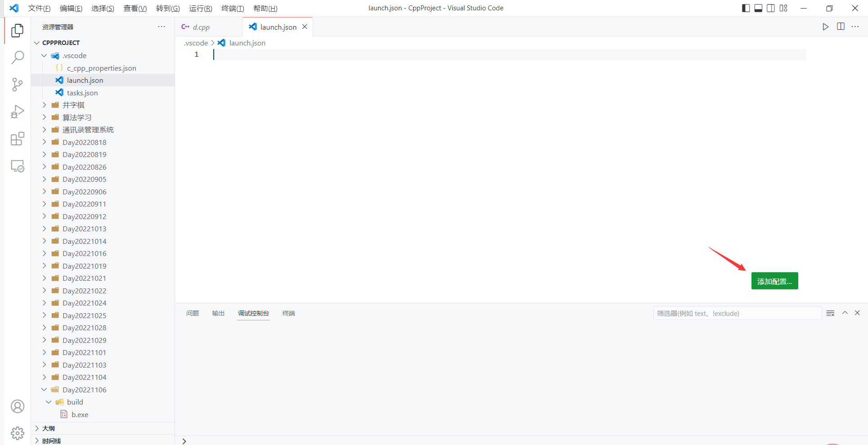Open the Manage gear icon
This screenshot has height=445, width=868.
(17, 433)
